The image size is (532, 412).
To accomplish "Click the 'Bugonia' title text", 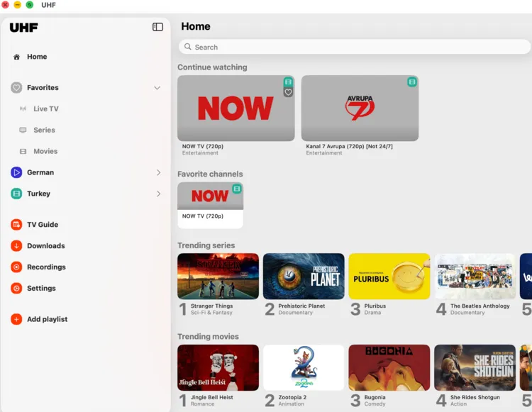I will click(x=375, y=397).
